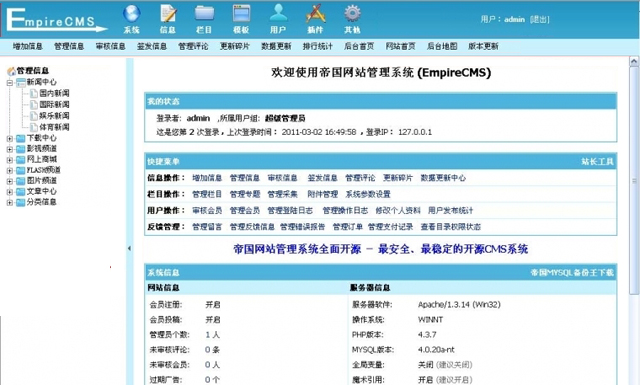Select 网站首页 in the submenu bar
Screen dimensions: 640x385
coord(400,46)
